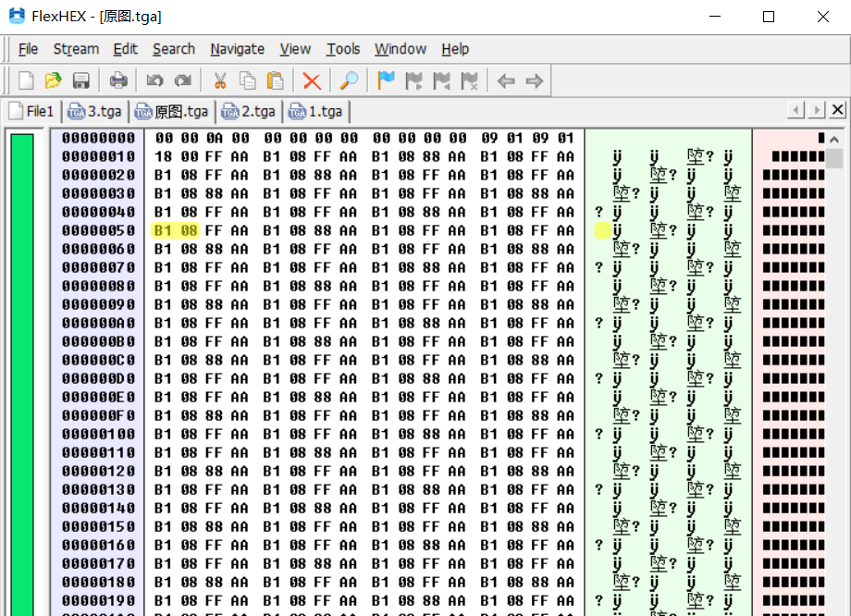Open the Navigate menu
851x616 pixels.
pyautogui.click(x=237, y=49)
